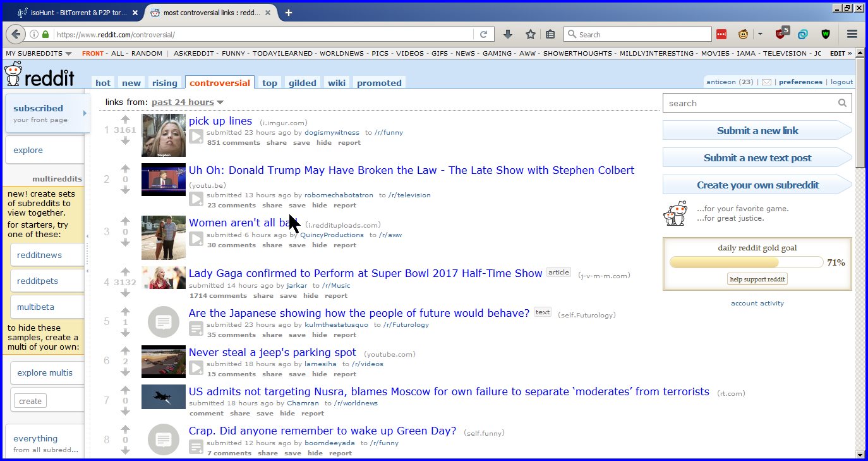Click the vertical scrollbar down arrow
This screenshot has height=461, width=868.
pyautogui.click(x=860, y=453)
